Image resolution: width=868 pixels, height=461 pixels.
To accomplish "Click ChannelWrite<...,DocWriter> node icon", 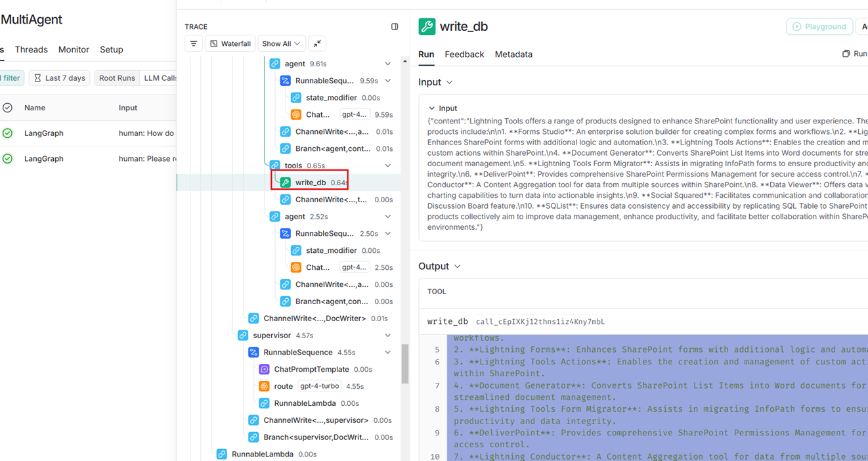I will coord(253,318).
